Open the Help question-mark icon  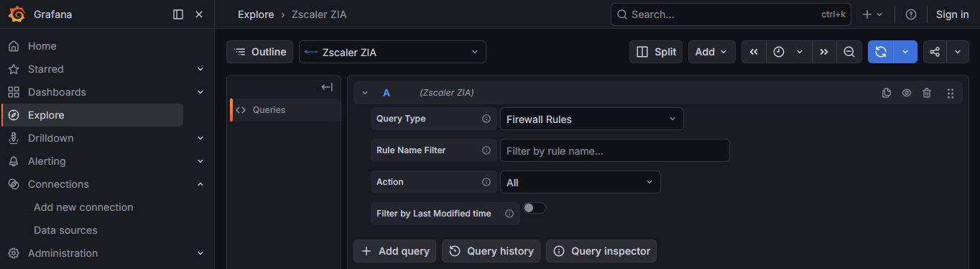pos(911,14)
